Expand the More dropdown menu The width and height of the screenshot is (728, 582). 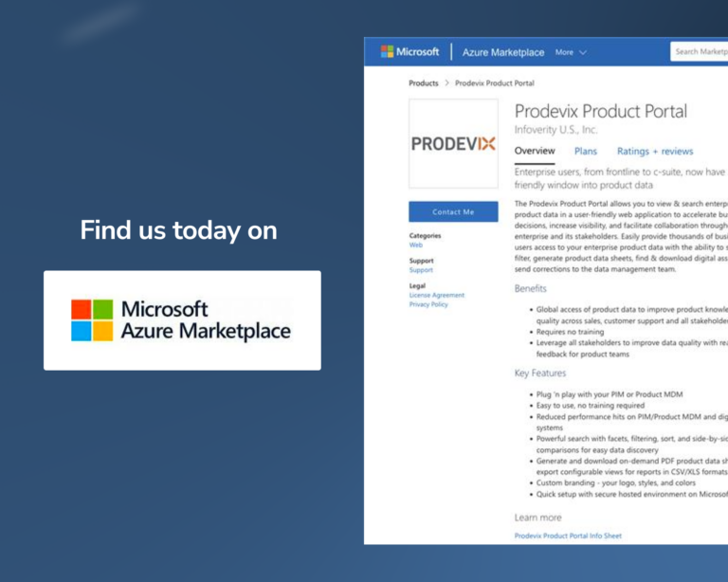click(x=571, y=52)
